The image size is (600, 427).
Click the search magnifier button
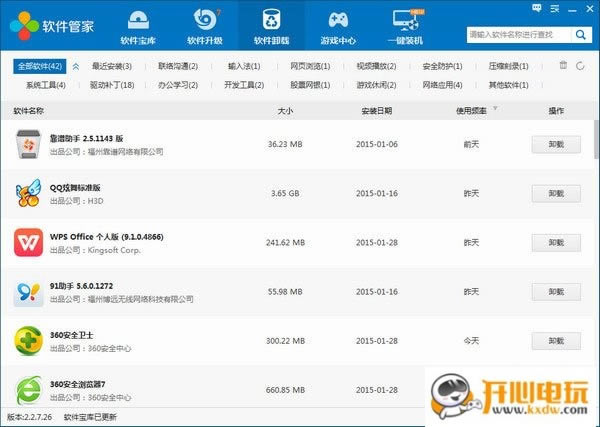(x=581, y=35)
